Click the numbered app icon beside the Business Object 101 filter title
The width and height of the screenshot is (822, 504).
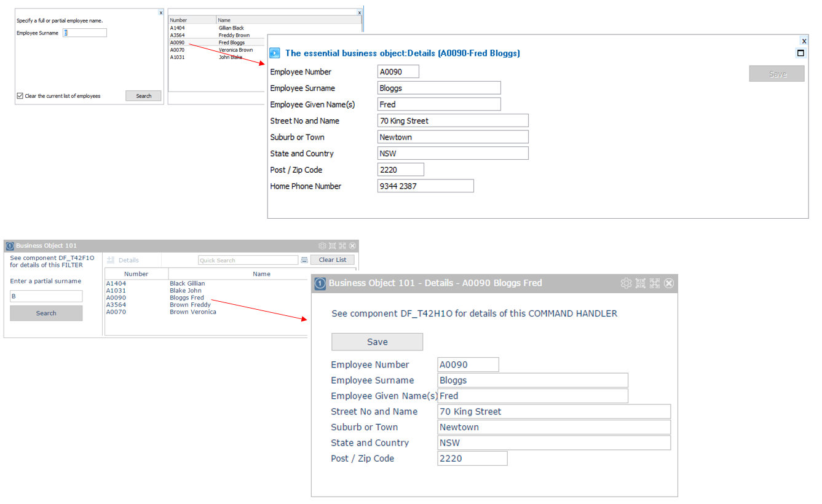[x=10, y=246]
